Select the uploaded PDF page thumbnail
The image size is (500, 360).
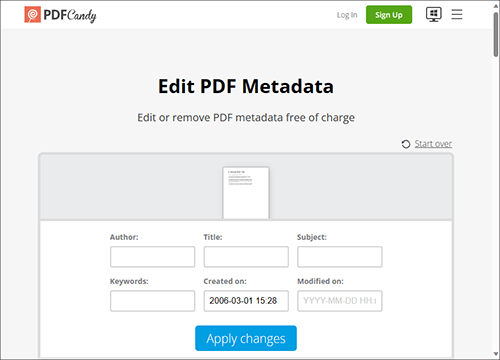246,193
